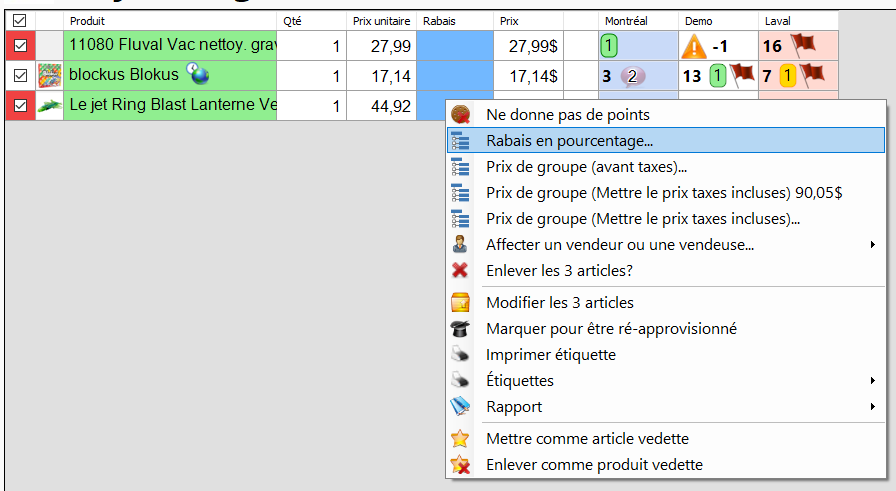The width and height of the screenshot is (896, 491).
Task: Click the gold star icon for article vedette
Action: tap(460, 438)
